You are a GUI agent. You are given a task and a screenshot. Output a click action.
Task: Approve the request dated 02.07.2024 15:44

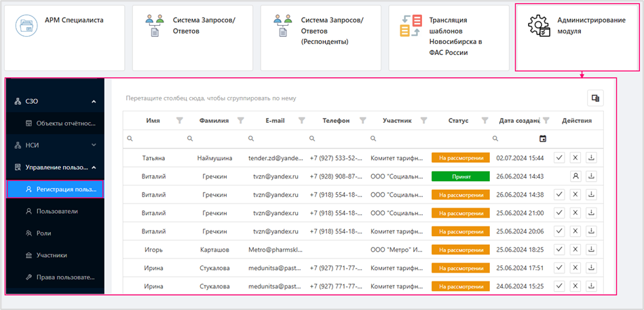(x=559, y=157)
